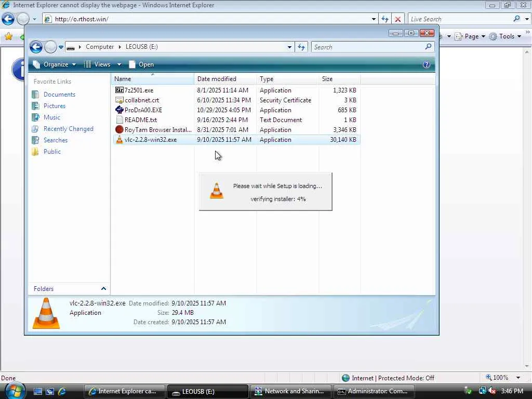The image size is (532, 399).
Task: Open the Internet Explorer Tools menu
Action: coord(506,36)
